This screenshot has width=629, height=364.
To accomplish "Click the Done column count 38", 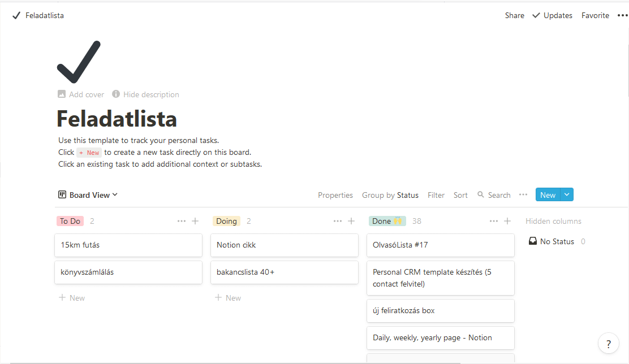I will click(417, 222).
